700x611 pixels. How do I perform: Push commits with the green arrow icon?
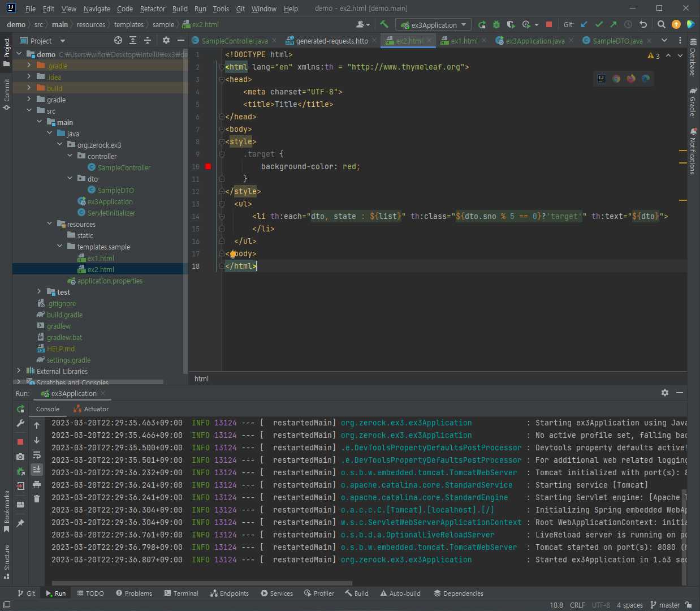click(613, 24)
